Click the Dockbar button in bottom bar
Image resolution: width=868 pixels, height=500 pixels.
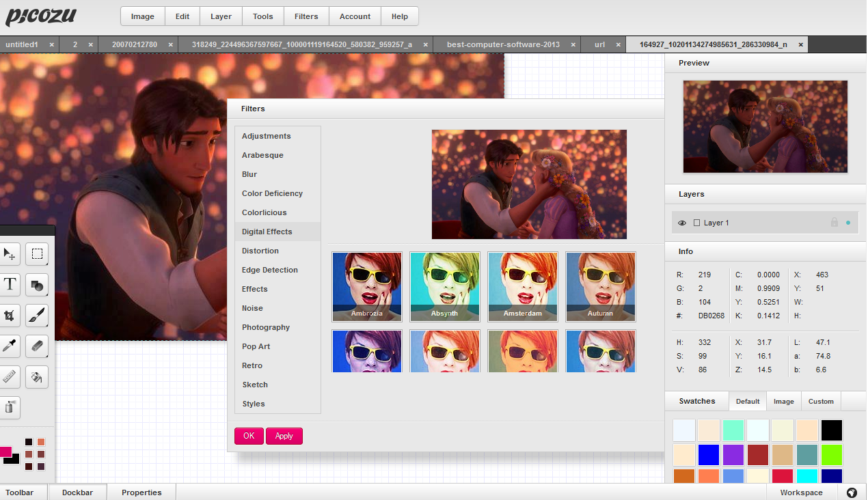coord(77,492)
